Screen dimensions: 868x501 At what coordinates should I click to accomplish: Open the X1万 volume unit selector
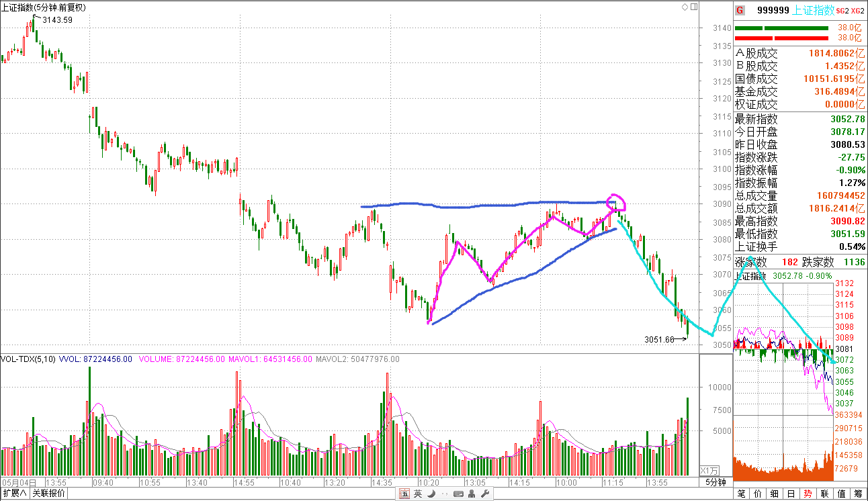pyautogui.click(x=709, y=470)
